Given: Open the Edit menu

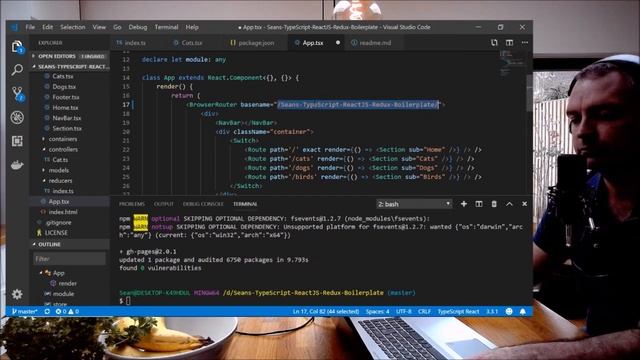Looking at the screenshot, I should 48,27.
